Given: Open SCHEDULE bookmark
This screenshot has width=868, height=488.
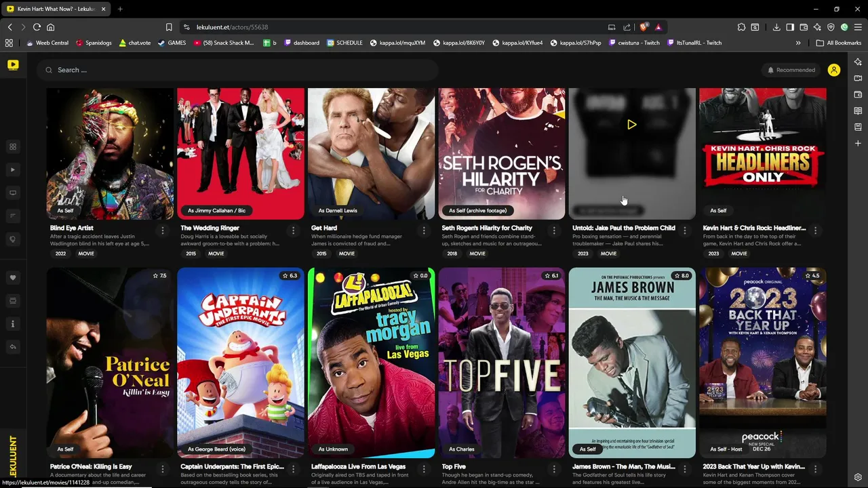Looking at the screenshot, I should pos(344,43).
